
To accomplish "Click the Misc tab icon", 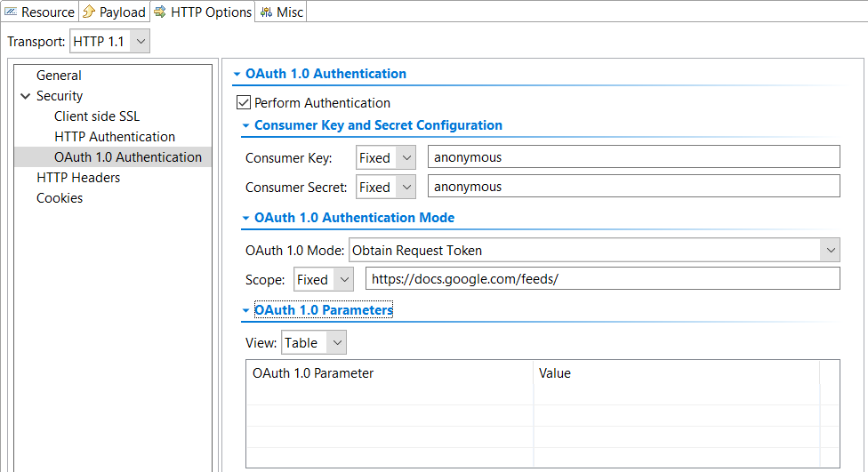I will click(x=266, y=12).
